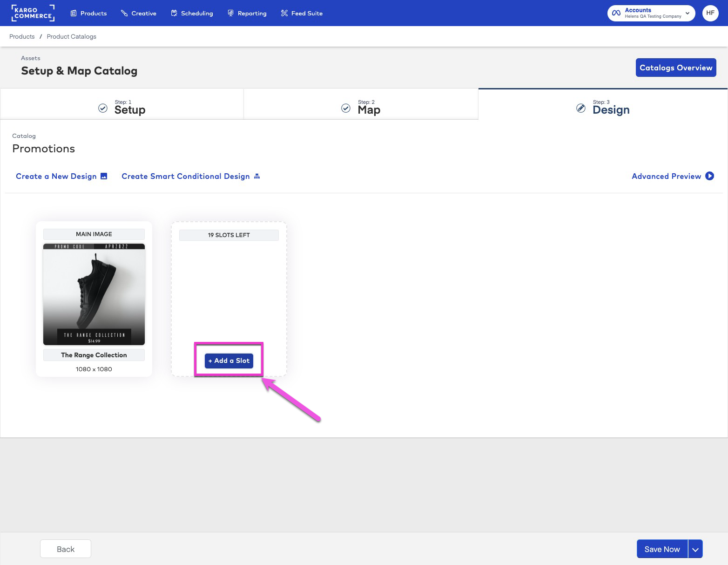Click the Step 2 Map checkmark

tap(345, 108)
